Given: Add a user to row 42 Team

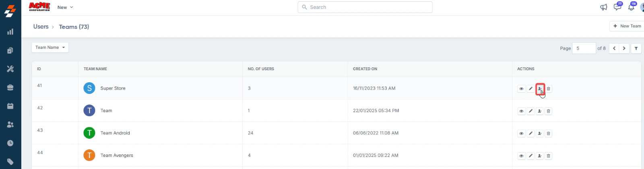Looking at the screenshot, I should 540,111.
